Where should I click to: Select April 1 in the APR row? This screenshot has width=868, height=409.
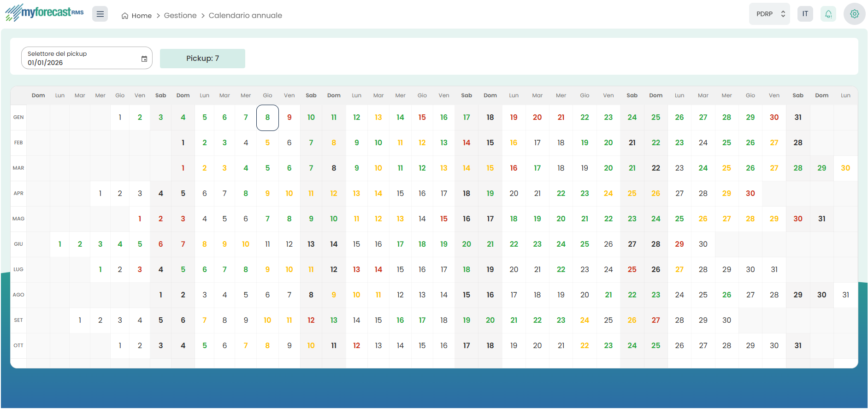tap(100, 194)
